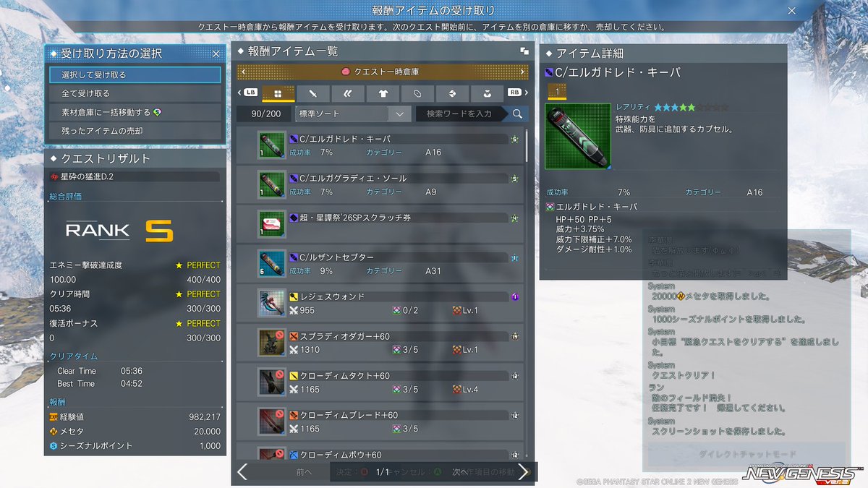Click the C/エルガドレド・キーパ row rarity badge
Screen dimensions: 868x488
[x=514, y=138]
